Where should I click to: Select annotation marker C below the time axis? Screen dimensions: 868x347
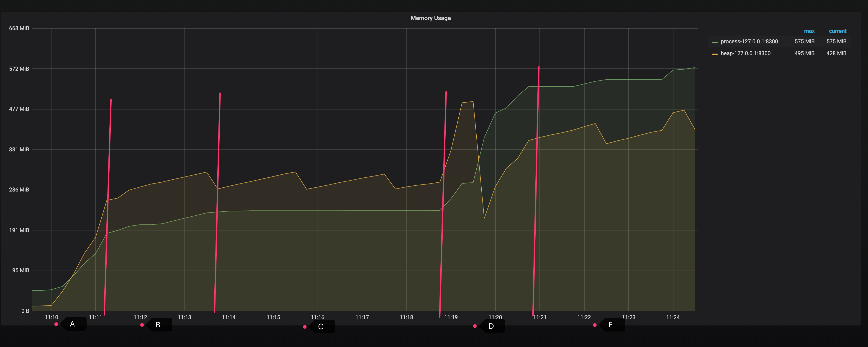point(321,326)
